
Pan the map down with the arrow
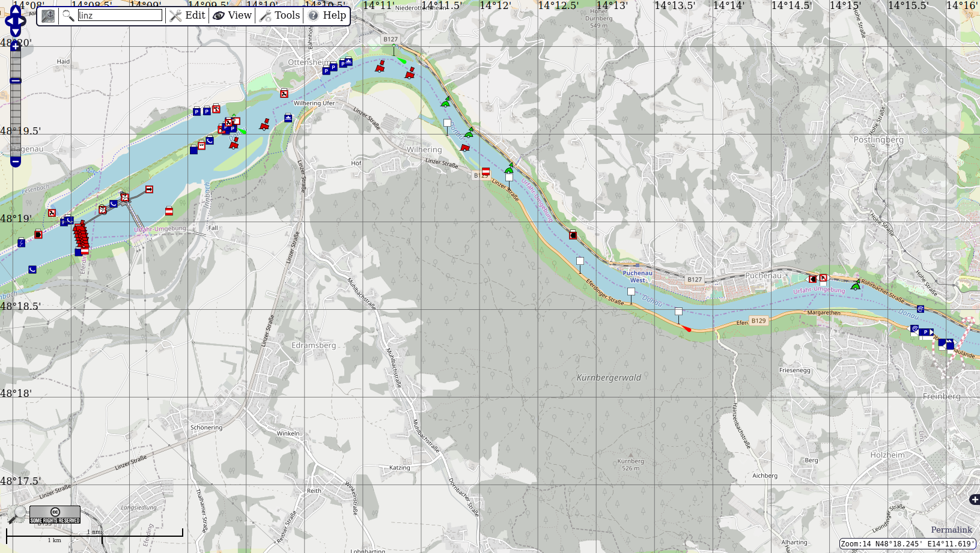(16, 32)
